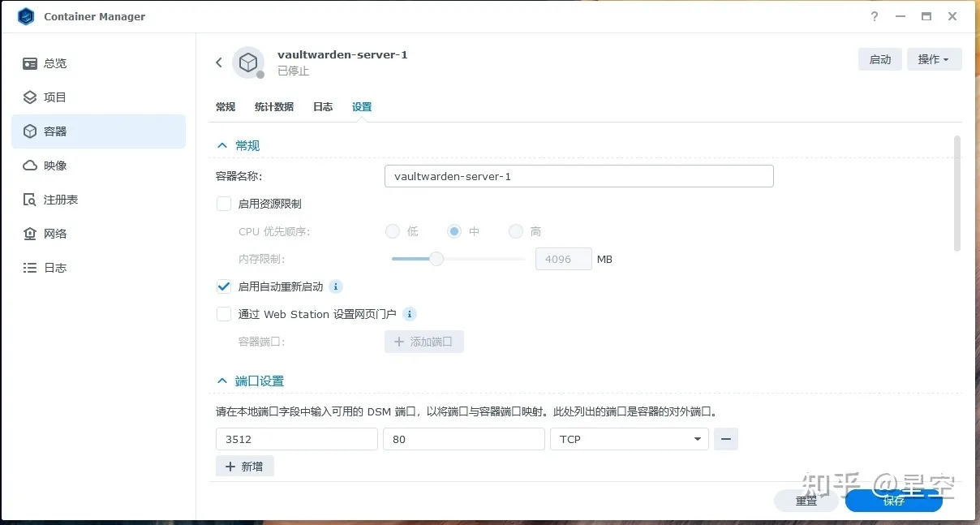Remove port mapping with the minus button

pyautogui.click(x=726, y=439)
